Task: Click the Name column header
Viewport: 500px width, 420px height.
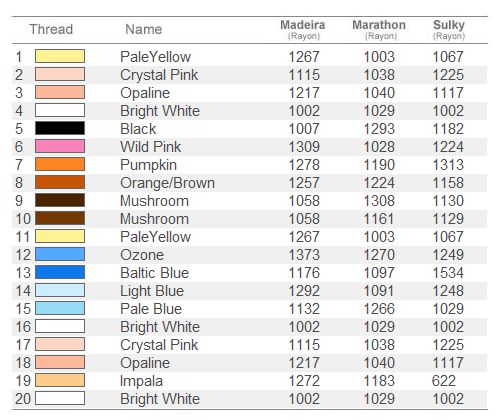Action: coord(144,29)
